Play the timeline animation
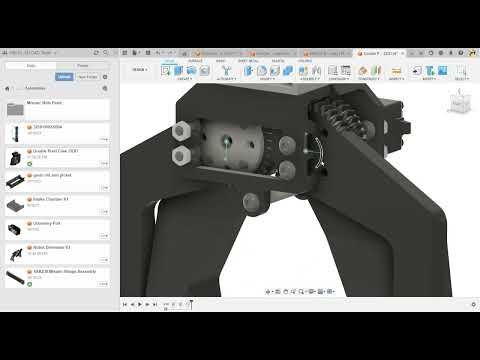 [140, 304]
